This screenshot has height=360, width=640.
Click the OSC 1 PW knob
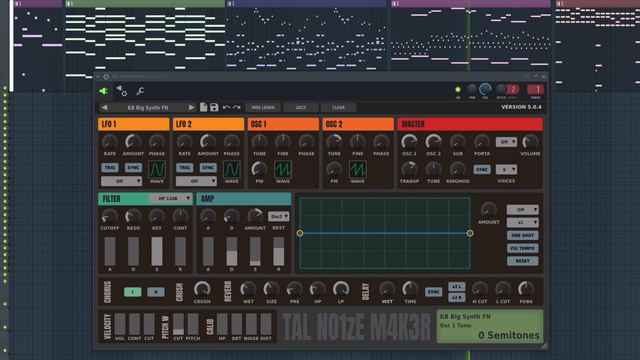point(259,169)
